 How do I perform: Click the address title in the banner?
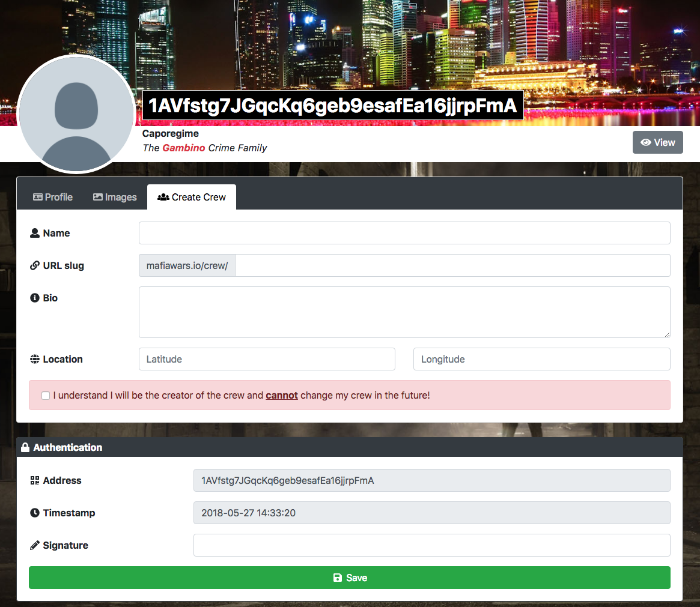(333, 105)
